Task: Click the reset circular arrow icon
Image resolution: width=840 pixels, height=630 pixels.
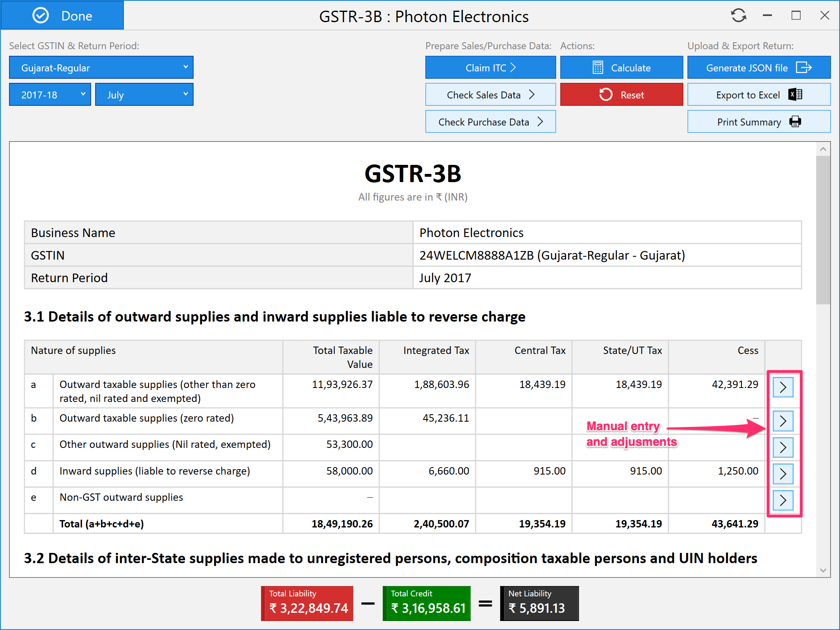Action: [x=606, y=95]
